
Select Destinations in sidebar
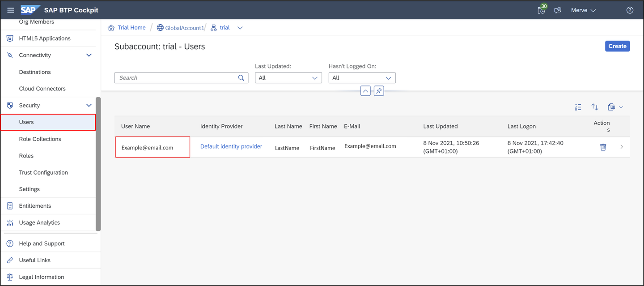[x=35, y=72]
